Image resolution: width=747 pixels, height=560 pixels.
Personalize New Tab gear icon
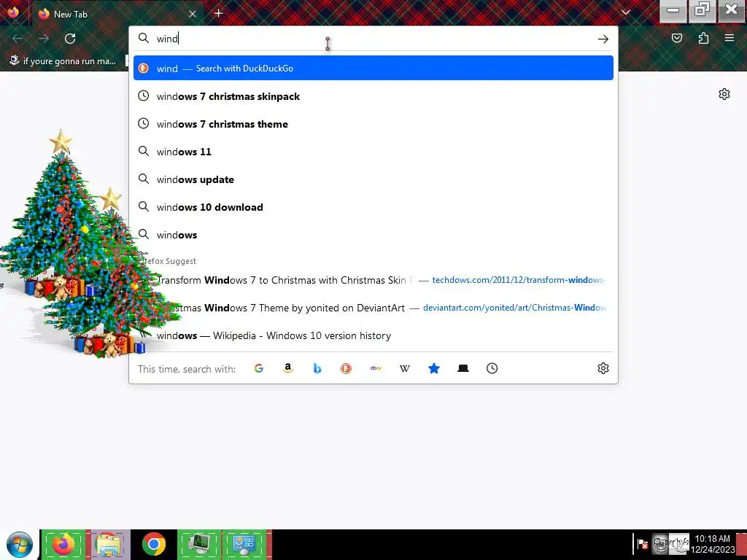[724, 94]
